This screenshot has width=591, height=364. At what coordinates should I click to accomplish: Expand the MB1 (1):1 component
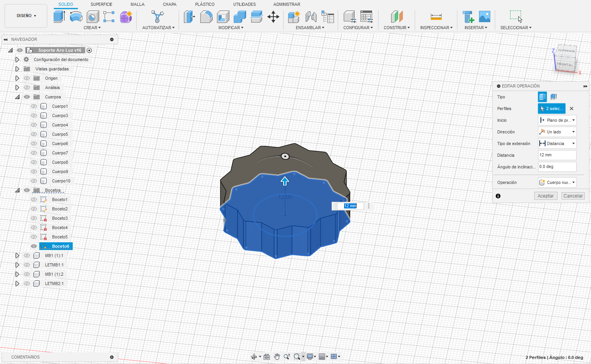17,255
